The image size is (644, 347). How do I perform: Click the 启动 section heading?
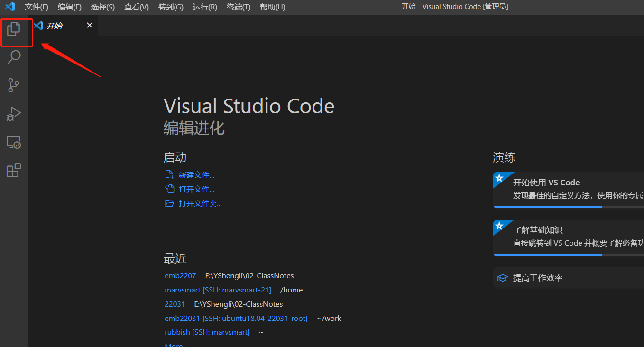(x=175, y=157)
